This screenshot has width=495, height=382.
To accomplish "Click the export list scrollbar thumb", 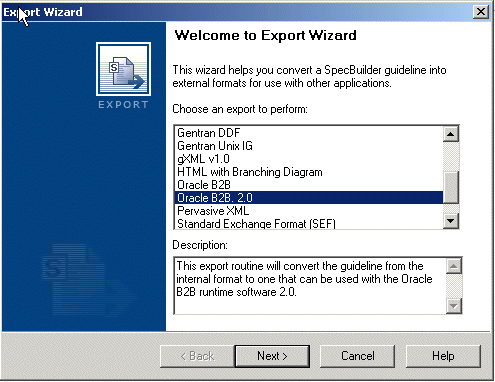I will [x=451, y=187].
